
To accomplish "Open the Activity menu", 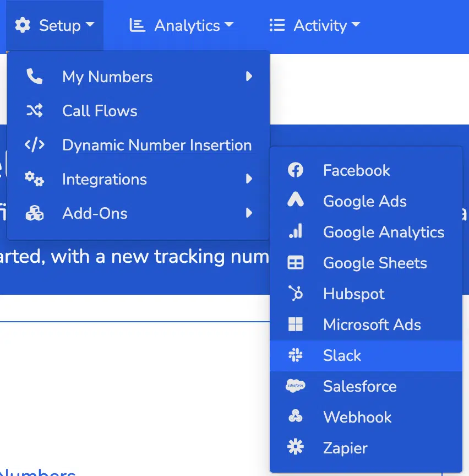I will (x=315, y=25).
